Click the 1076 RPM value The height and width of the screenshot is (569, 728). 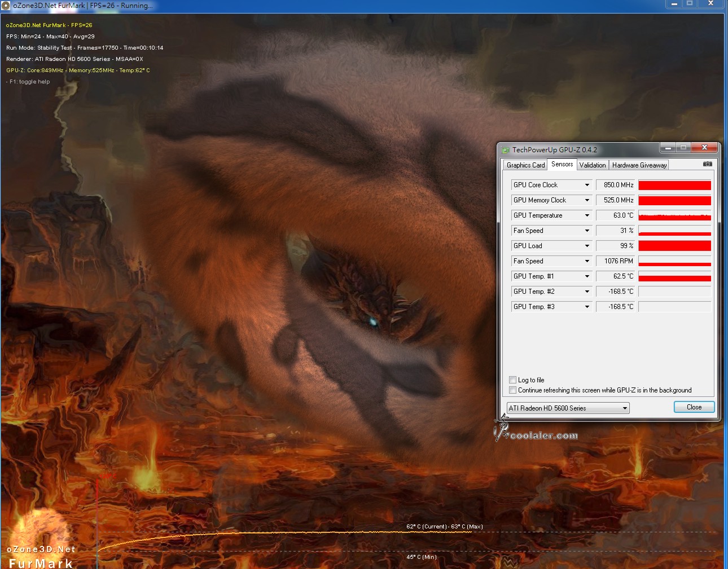(616, 261)
